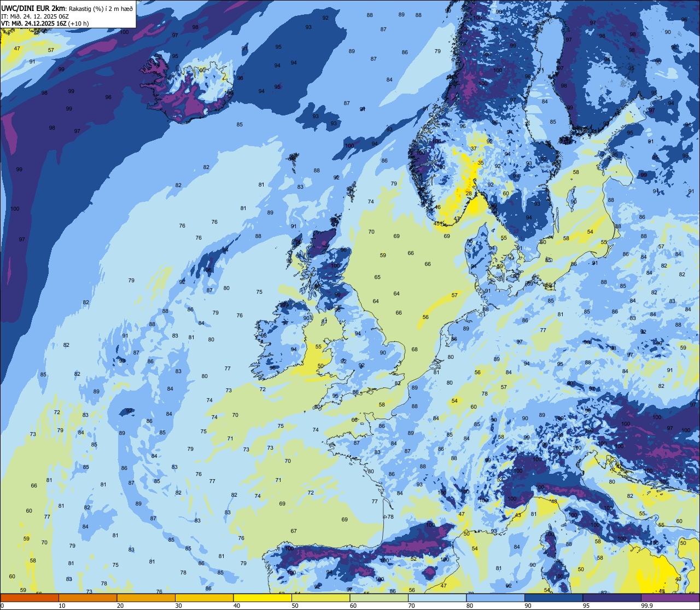This screenshot has width=700, height=610.
Task: Click the legend tick label 10
Action: (62, 606)
